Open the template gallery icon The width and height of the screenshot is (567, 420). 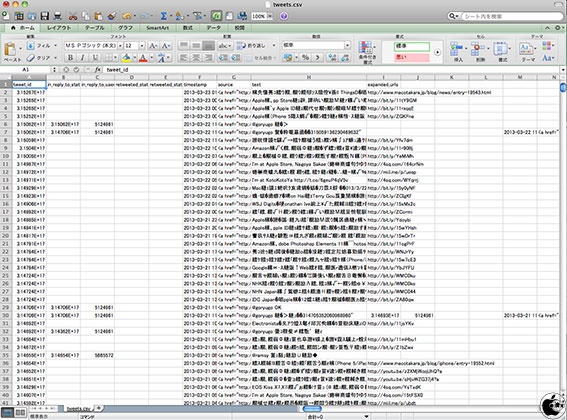point(19,16)
